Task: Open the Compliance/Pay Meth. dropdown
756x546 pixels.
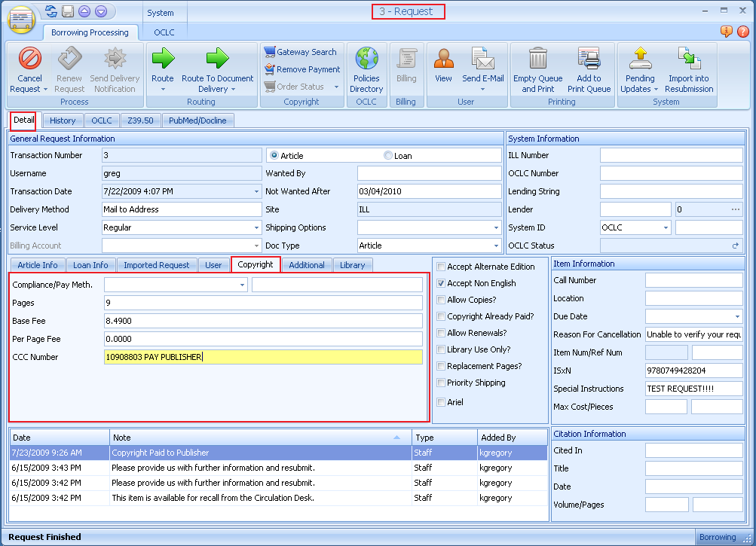Action: coord(241,285)
